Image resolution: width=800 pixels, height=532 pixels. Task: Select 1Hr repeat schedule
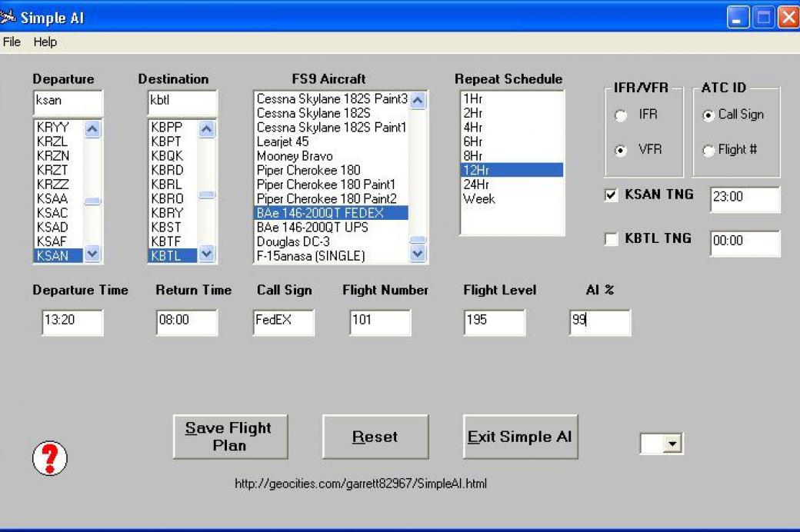pyautogui.click(x=512, y=98)
